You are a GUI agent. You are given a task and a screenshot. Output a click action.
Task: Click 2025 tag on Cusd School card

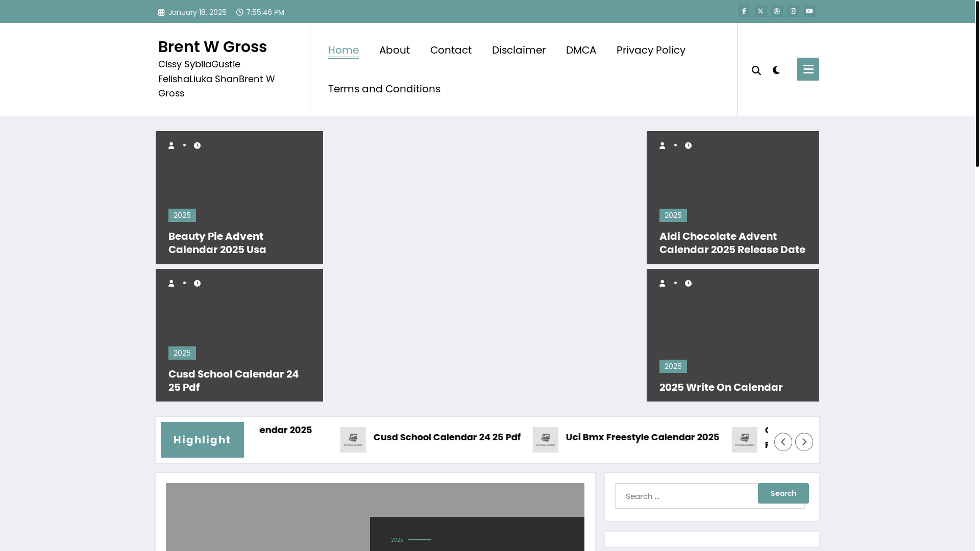pyautogui.click(x=182, y=353)
